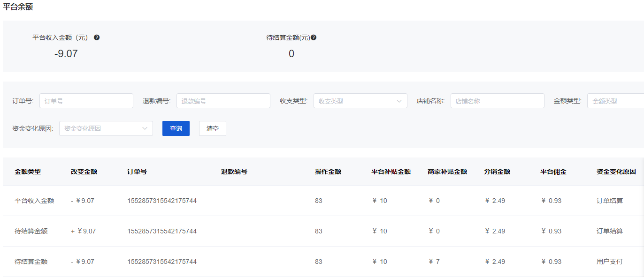Select the 店铺名称 text field
644x277 pixels.
(497, 101)
